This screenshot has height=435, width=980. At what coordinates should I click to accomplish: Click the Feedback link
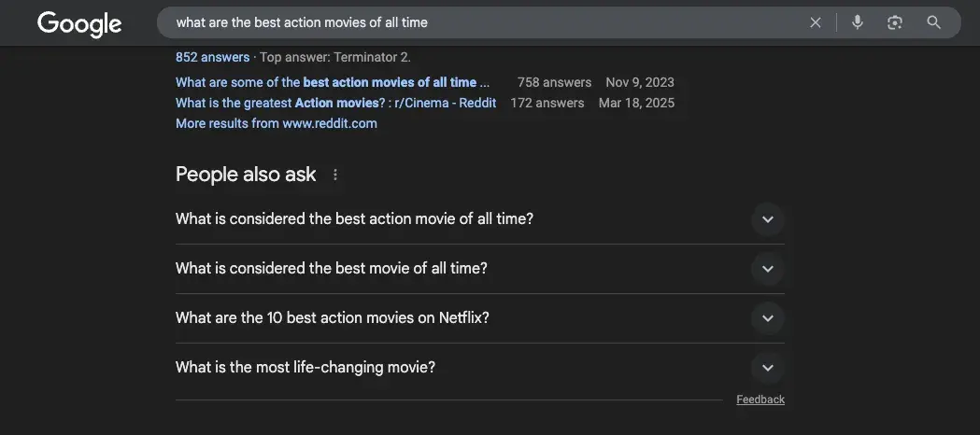pyautogui.click(x=760, y=400)
